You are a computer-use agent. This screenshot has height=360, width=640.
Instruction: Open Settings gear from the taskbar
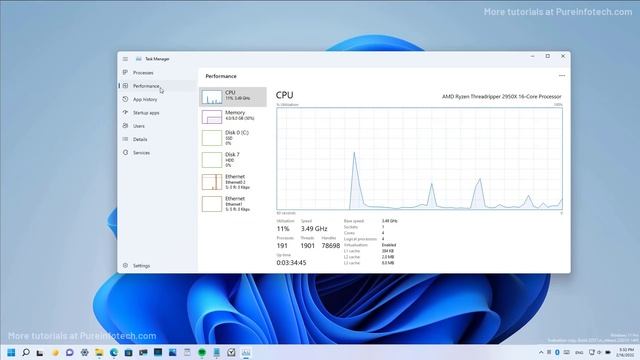tap(84, 352)
